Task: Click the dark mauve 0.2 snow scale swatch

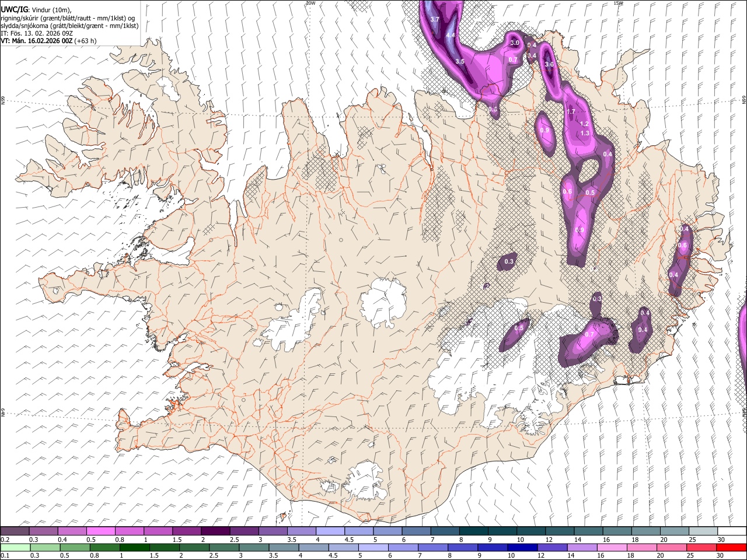Action: tap(15, 531)
